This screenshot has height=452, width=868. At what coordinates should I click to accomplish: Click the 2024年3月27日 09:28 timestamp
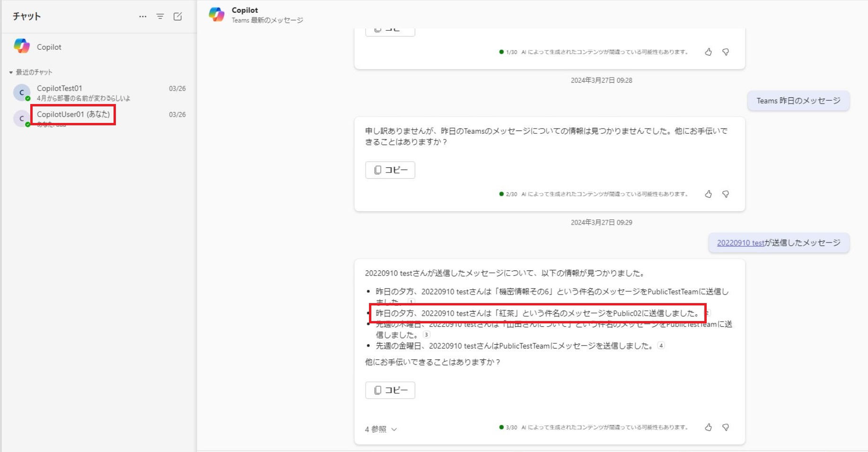(601, 80)
